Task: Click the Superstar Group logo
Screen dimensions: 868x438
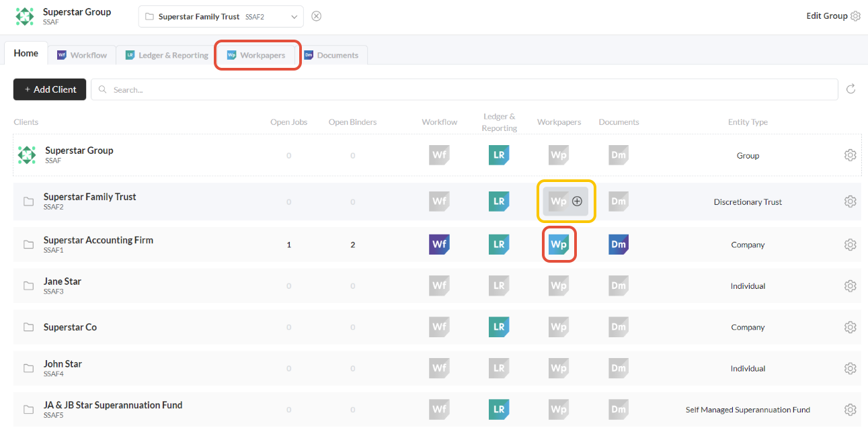Action: click(x=25, y=15)
